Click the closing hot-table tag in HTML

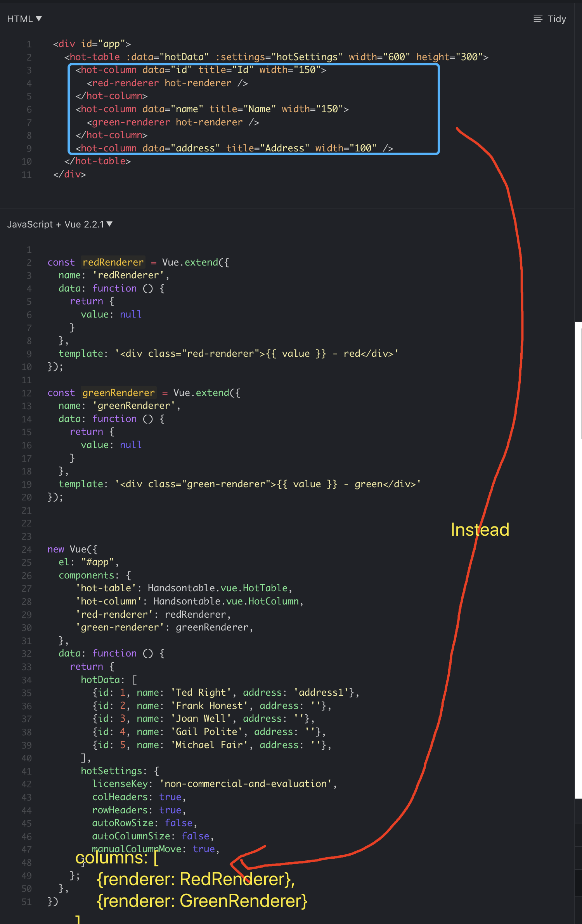tap(98, 161)
